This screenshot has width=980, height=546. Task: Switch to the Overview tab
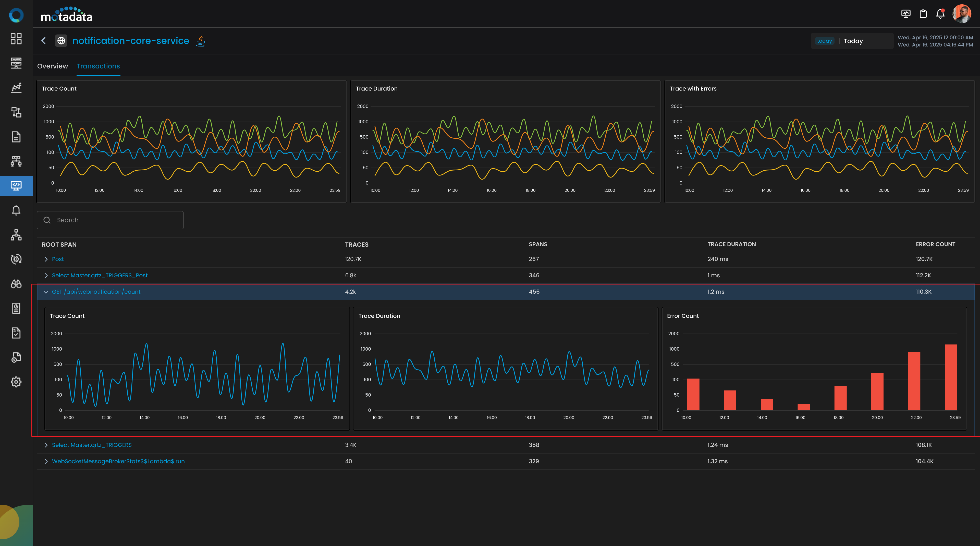click(x=53, y=66)
